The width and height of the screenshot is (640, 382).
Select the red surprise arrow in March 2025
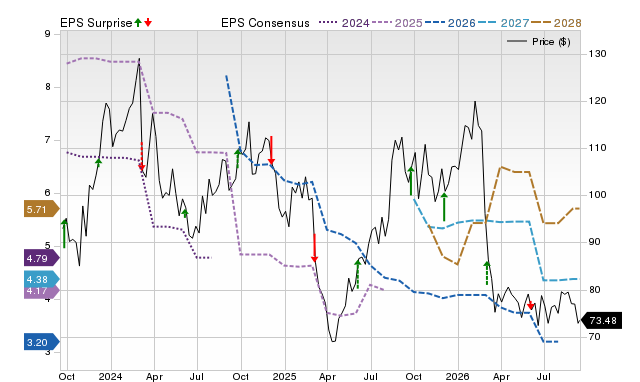tap(314, 248)
